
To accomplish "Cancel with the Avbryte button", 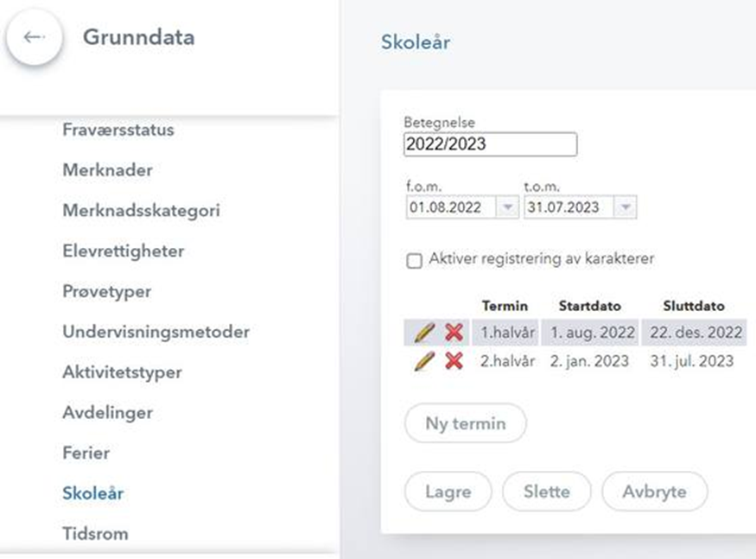I will [x=654, y=492].
